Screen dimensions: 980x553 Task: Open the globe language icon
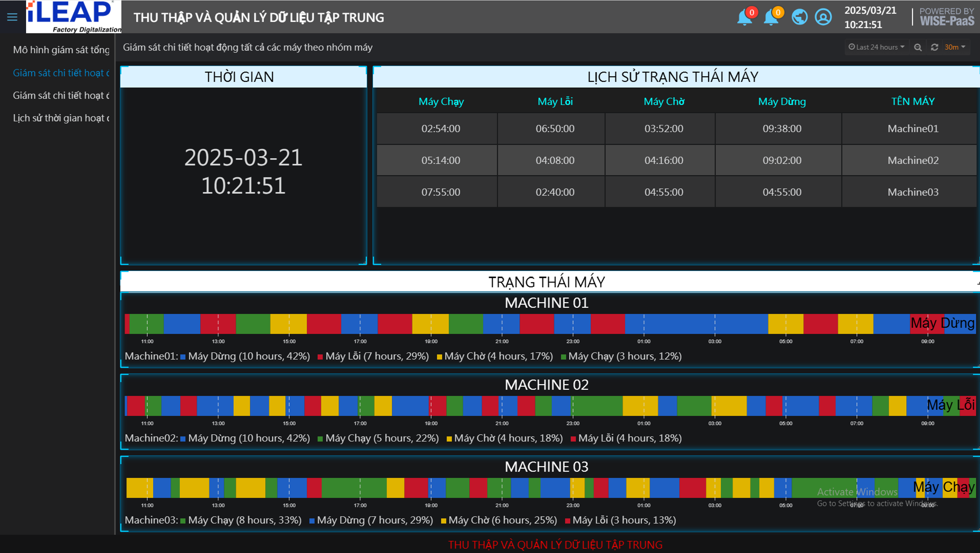(x=799, y=17)
